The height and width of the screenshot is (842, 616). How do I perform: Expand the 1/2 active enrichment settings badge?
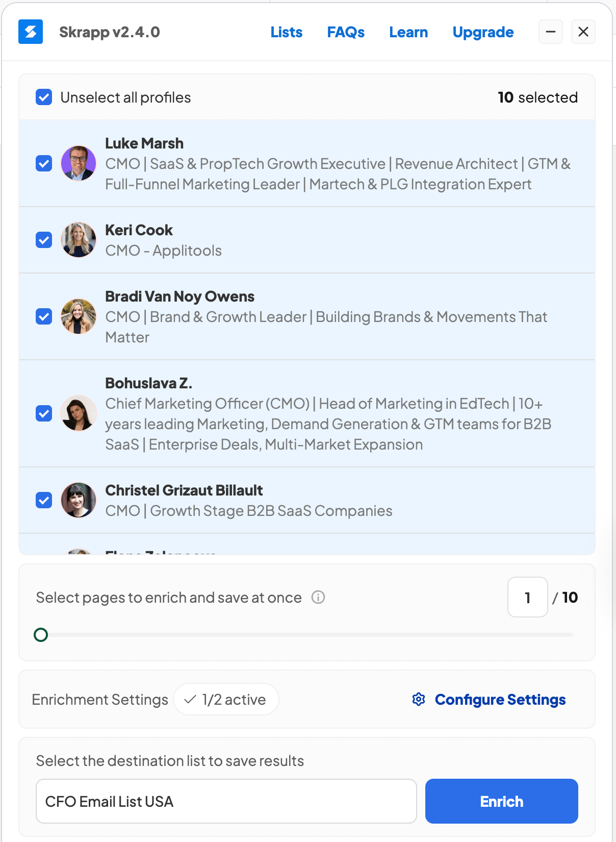226,700
